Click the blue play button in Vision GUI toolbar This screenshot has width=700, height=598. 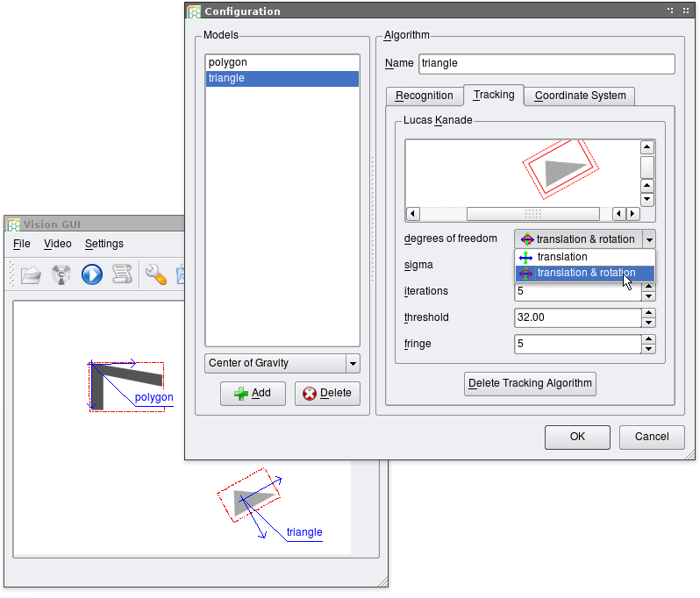92,274
